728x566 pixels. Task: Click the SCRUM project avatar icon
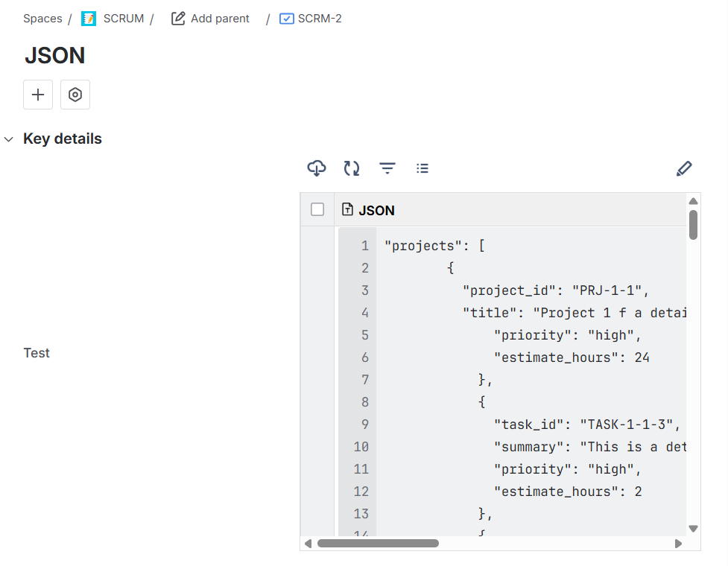[x=89, y=19]
